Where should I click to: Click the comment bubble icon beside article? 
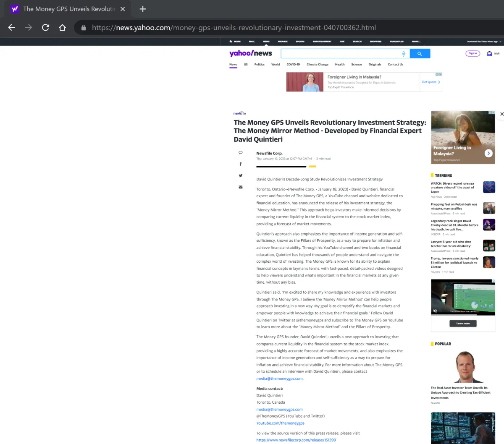[x=241, y=152]
